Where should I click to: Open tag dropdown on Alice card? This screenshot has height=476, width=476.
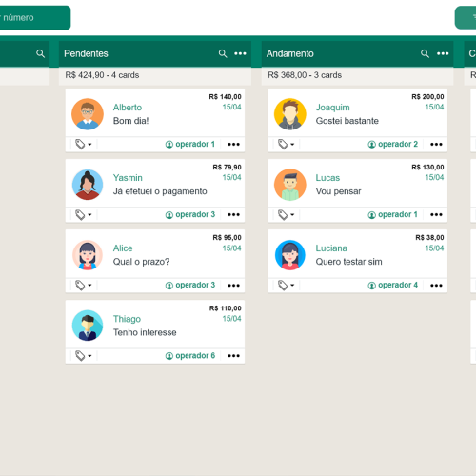pos(84,286)
